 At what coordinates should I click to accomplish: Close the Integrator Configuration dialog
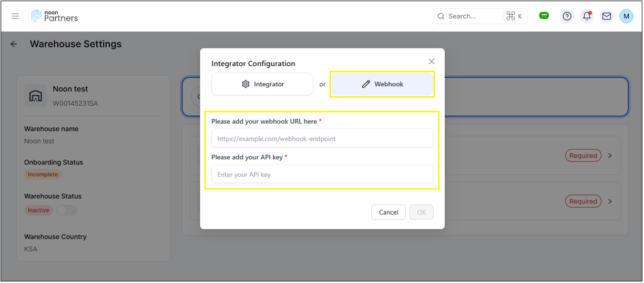pyautogui.click(x=431, y=62)
